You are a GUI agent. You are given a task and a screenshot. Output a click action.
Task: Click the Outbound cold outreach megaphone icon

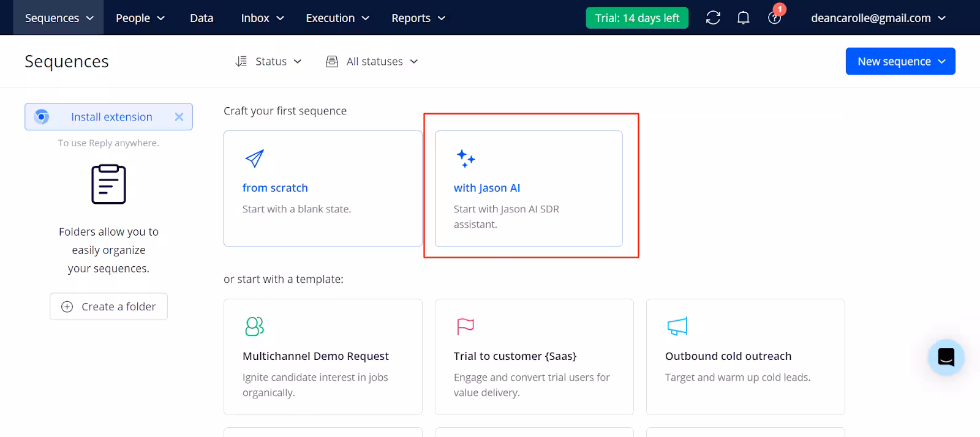[677, 326]
